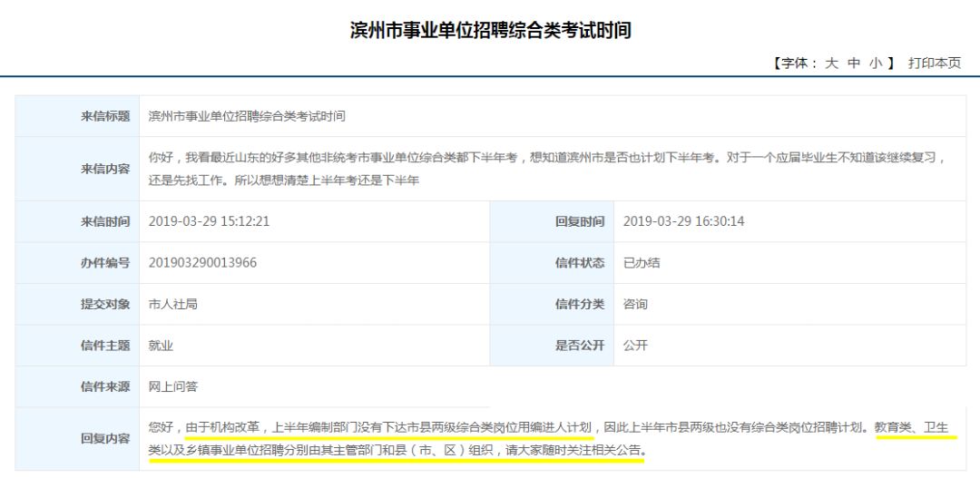The height and width of the screenshot is (478, 980).
Task: Click the page heading 滨州市事业单位招聘综合类考试时间
Action: (x=490, y=30)
